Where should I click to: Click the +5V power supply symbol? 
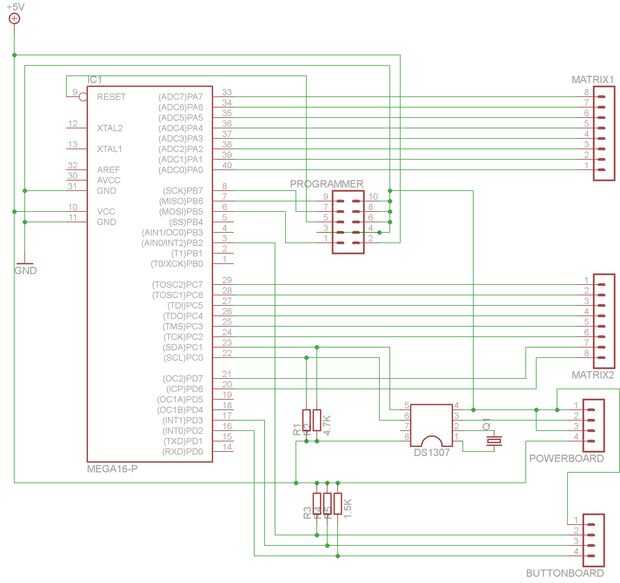pyautogui.click(x=15, y=19)
